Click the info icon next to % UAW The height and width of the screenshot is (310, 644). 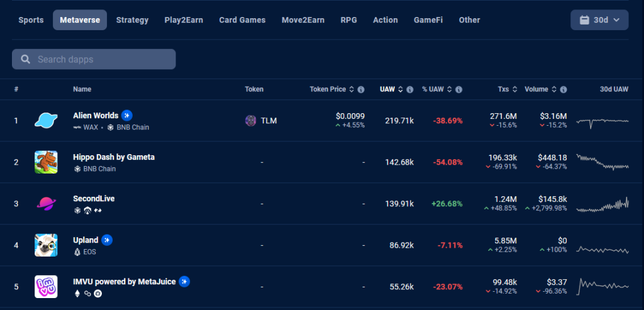[458, 89]
